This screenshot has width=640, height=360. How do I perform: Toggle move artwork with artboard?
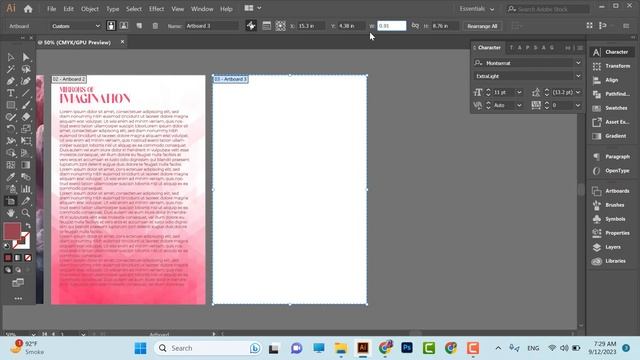251,26
